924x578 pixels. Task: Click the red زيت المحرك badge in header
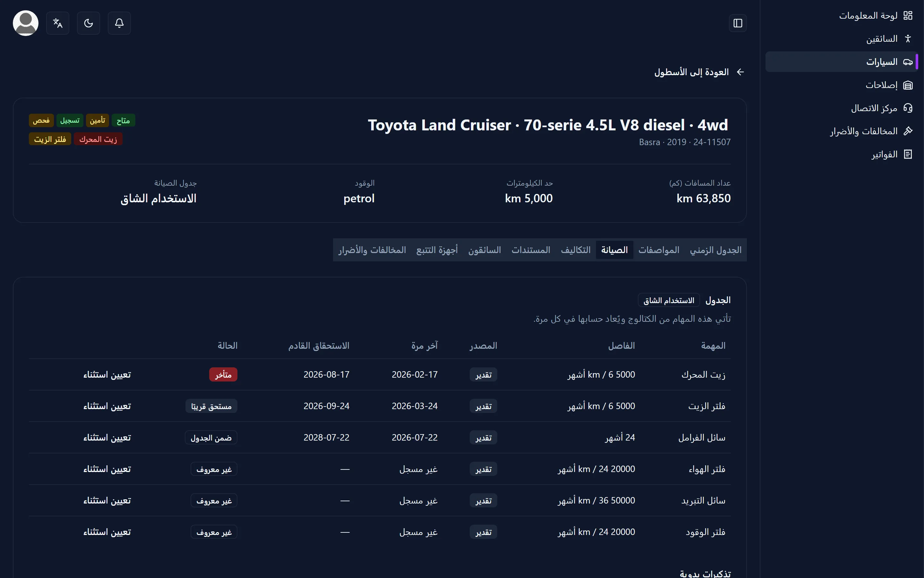point(98,139)
